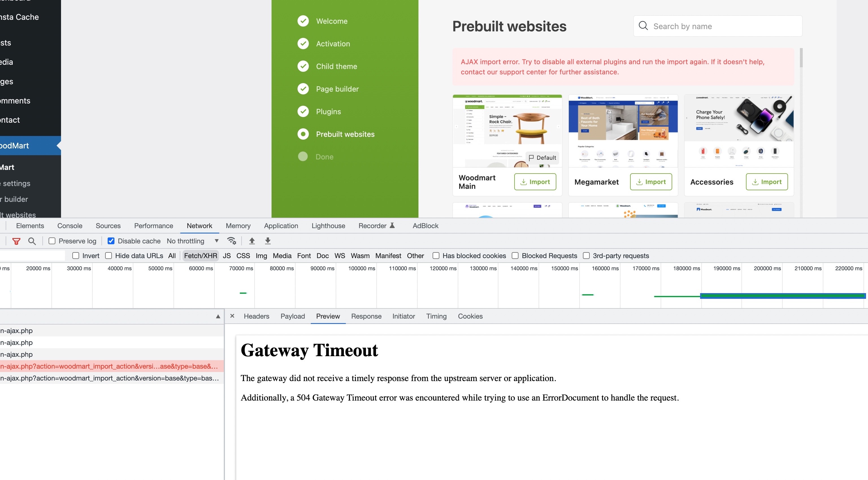Image resolution: width=868 pixels, height=480 pixels.
Task: Click Default flag badge on Woodmart Main
Action: (x=542, y=157)
